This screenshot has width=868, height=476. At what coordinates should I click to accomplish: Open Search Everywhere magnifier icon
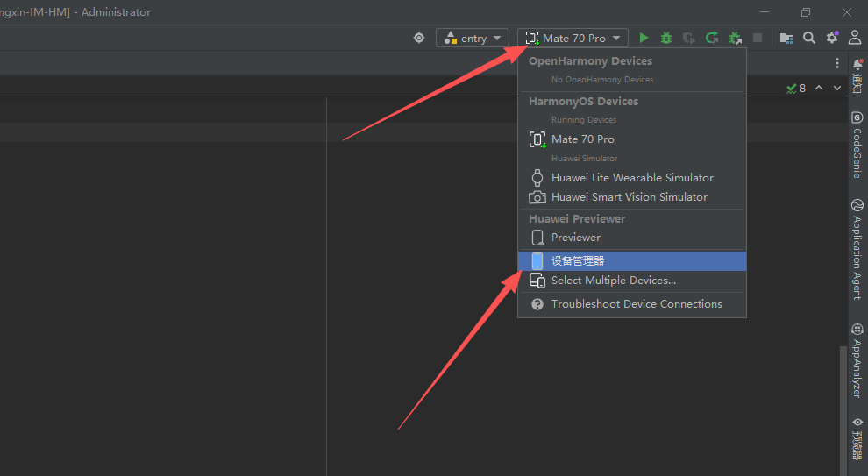click(808, 38)
